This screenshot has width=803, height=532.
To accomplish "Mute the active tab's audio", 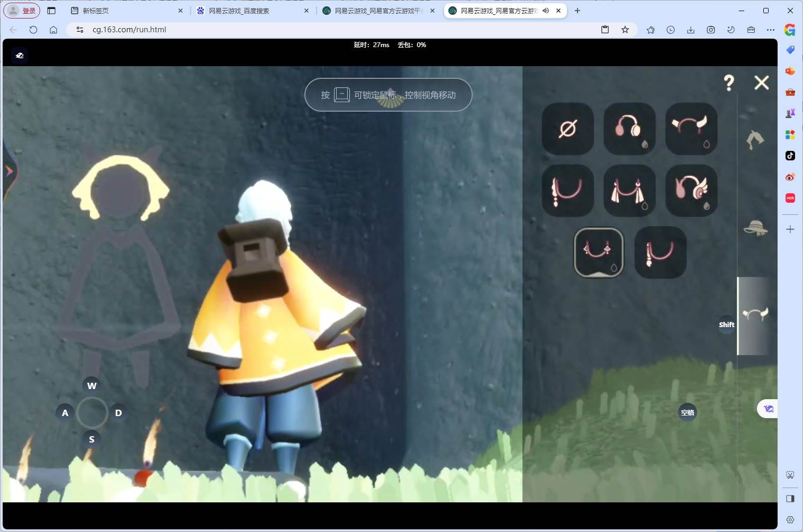I will pyautogui.click(x=546, y=11).
